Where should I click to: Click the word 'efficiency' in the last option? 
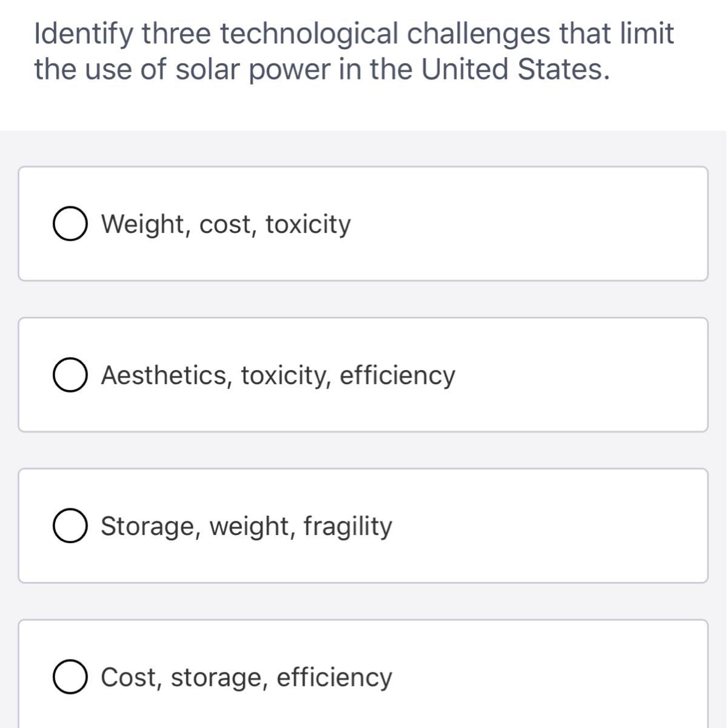click(x=334, y=677)
